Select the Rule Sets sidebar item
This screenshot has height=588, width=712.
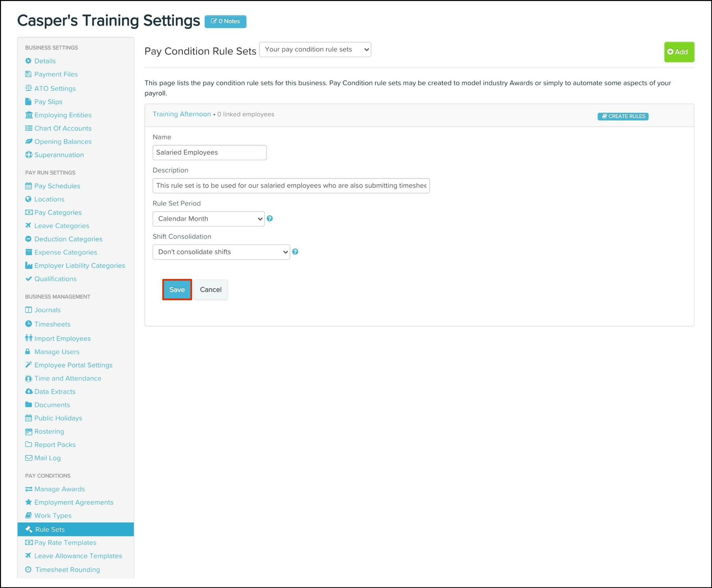click(50, 529)
